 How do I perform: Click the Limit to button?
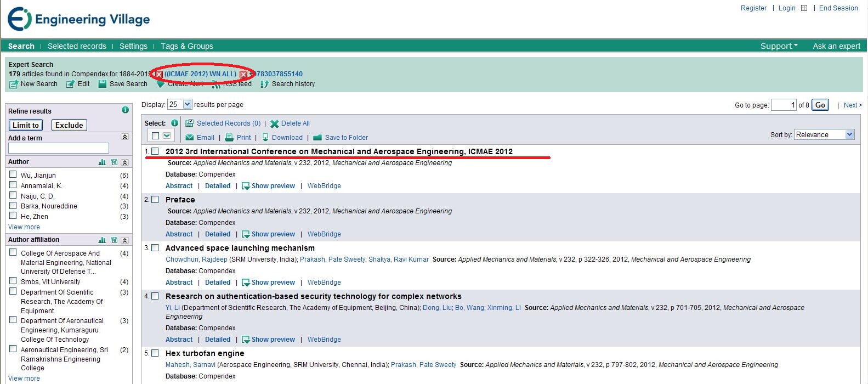(x=26, y=125)
